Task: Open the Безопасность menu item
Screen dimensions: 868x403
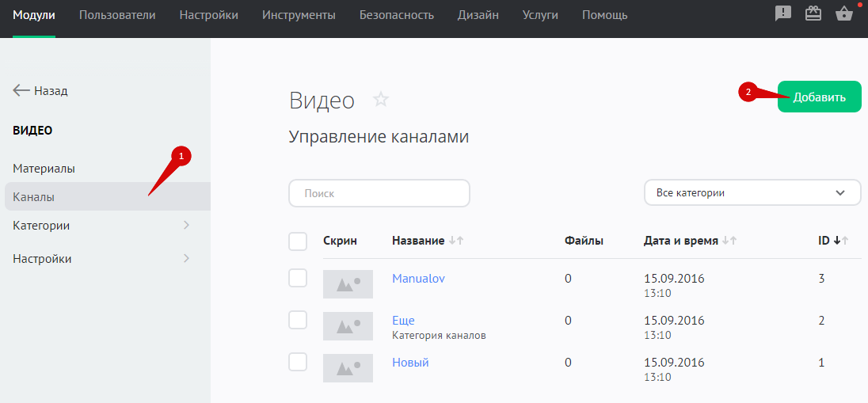Action: pos(396,15)
